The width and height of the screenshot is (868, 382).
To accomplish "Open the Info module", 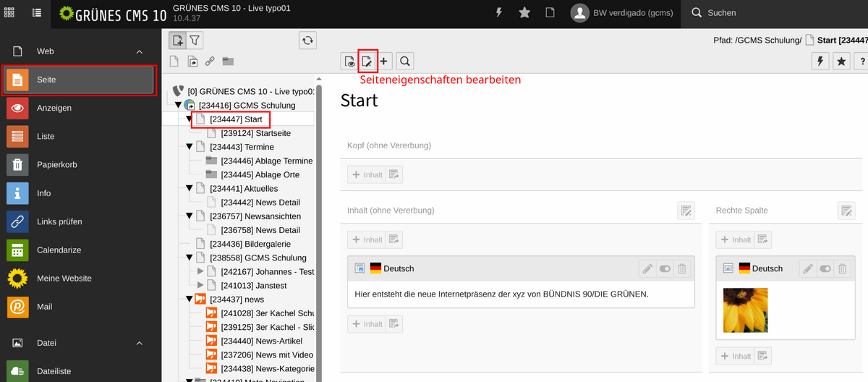I will point(80,193).
